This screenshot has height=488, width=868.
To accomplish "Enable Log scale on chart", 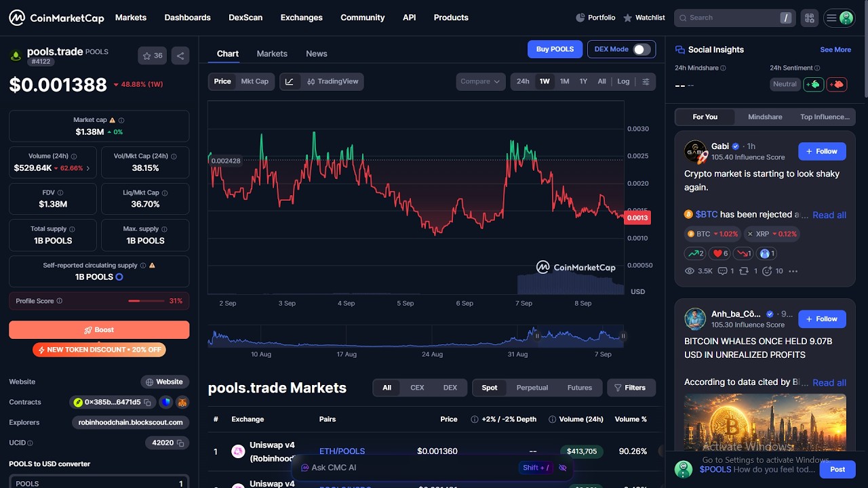I will 623,81.
